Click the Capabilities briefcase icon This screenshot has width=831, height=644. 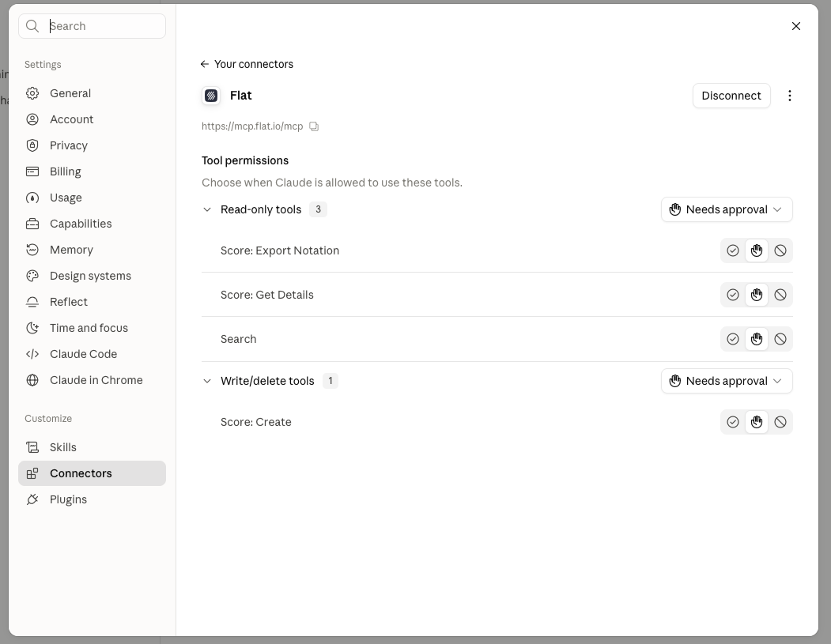pos(32,224)
